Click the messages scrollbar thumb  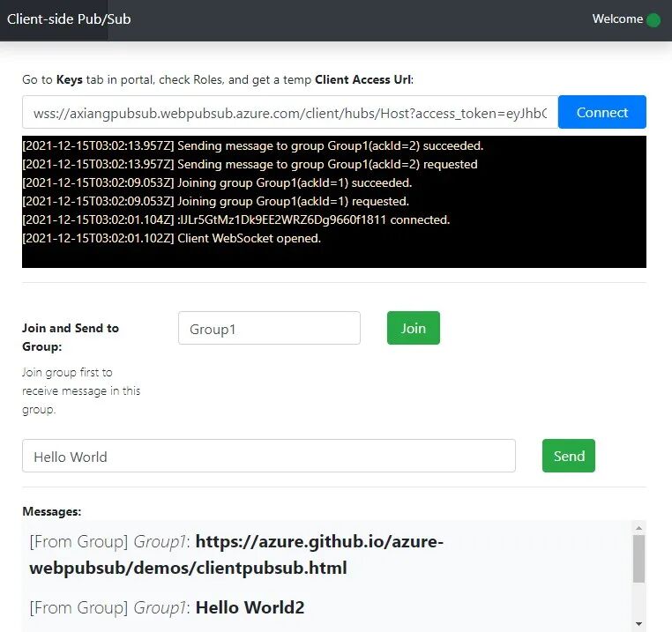pos(638,559)
